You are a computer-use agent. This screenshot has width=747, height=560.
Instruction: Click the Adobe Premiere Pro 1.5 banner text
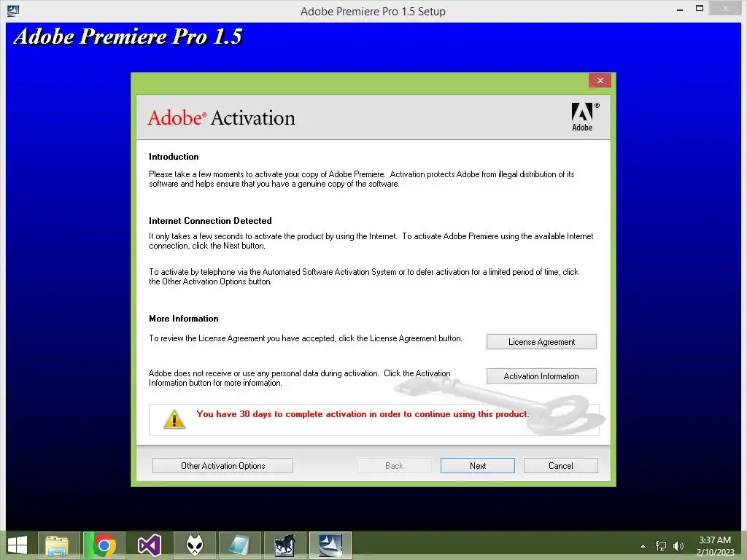[x=128, y=36]
